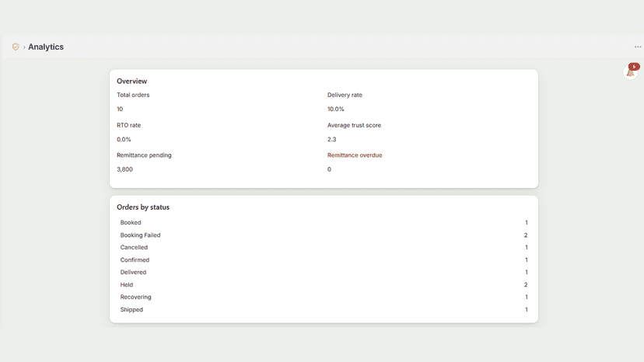This screenshot has width=644, height=362.
Task: Select the Orders by status heading
Action: tap(143, 207)
